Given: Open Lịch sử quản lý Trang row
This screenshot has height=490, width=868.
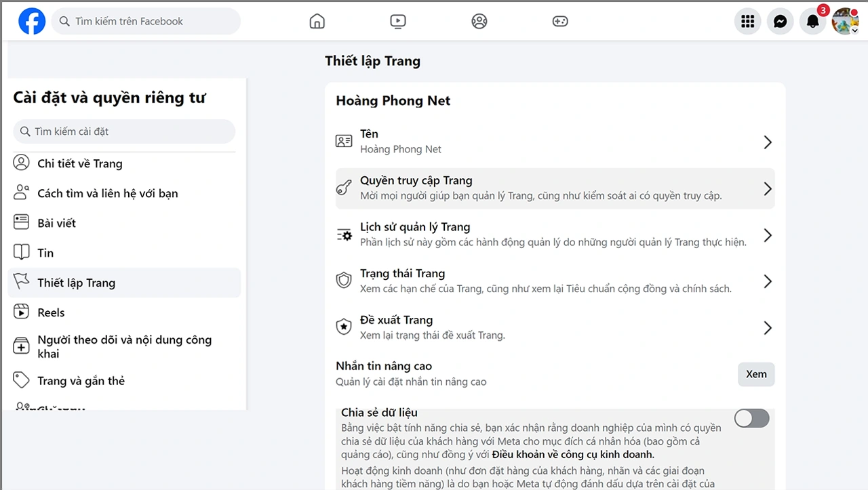Looking at the screenshot, I should (555, 234).
